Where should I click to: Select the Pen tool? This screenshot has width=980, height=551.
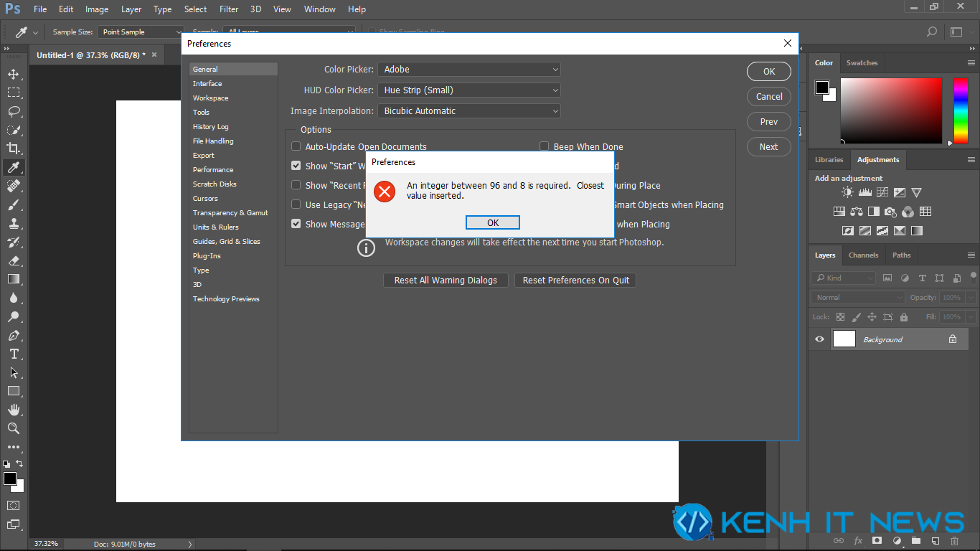click(x=13, y=335)
